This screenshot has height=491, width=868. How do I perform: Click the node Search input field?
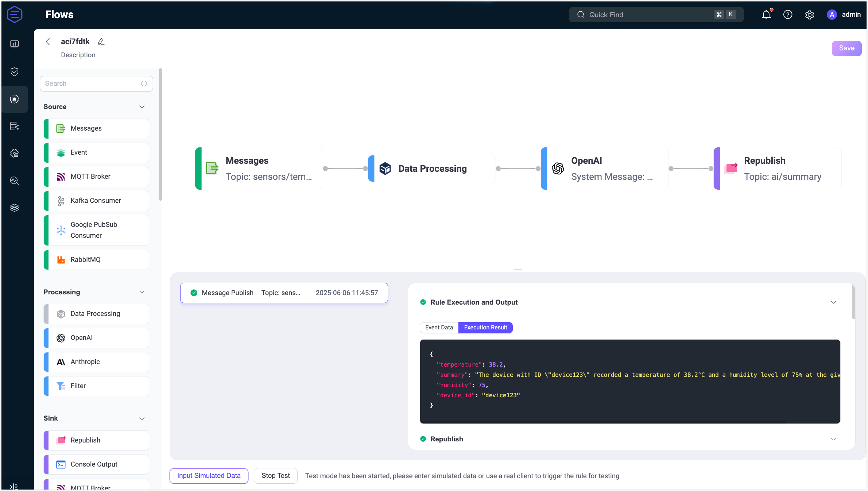coord(91,84)
